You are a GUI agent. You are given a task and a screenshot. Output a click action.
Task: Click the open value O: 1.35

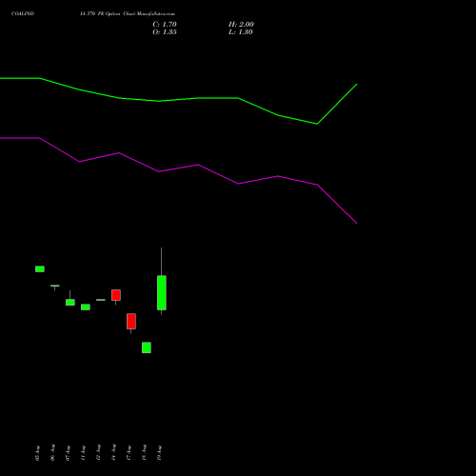pyautogui.click(x=165, y=32)
